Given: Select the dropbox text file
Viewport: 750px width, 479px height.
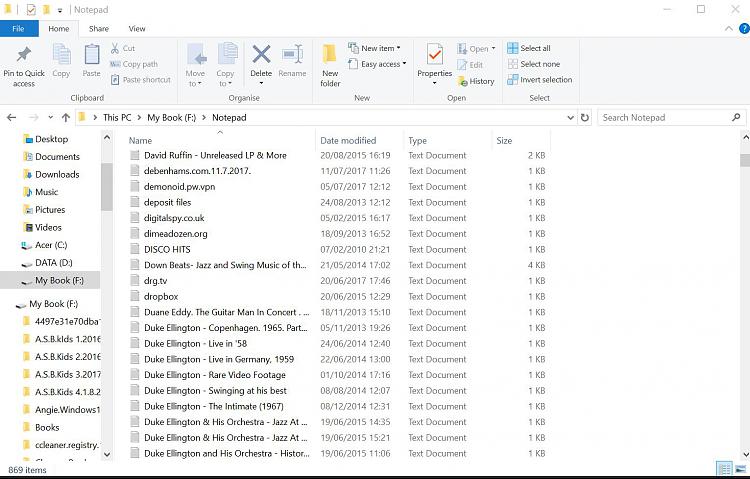Looking at the screenshot, I should 161,297.
